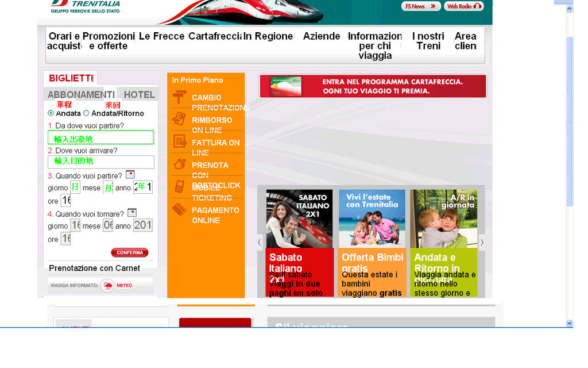This screenshot has height=368, width=588.
Task: Click departure mese month field
Action: pos(108,187)
